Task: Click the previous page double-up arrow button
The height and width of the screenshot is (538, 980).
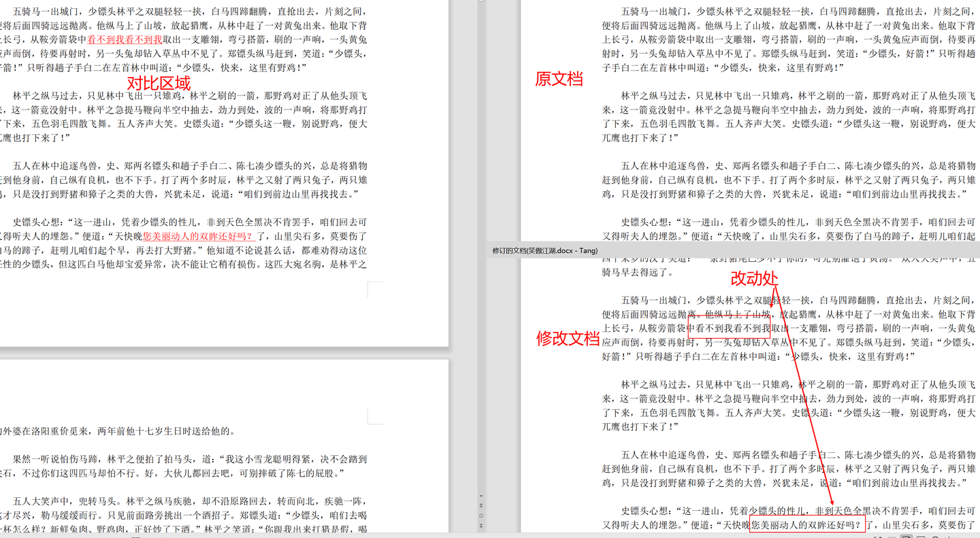Action: [x=481, y=505]
